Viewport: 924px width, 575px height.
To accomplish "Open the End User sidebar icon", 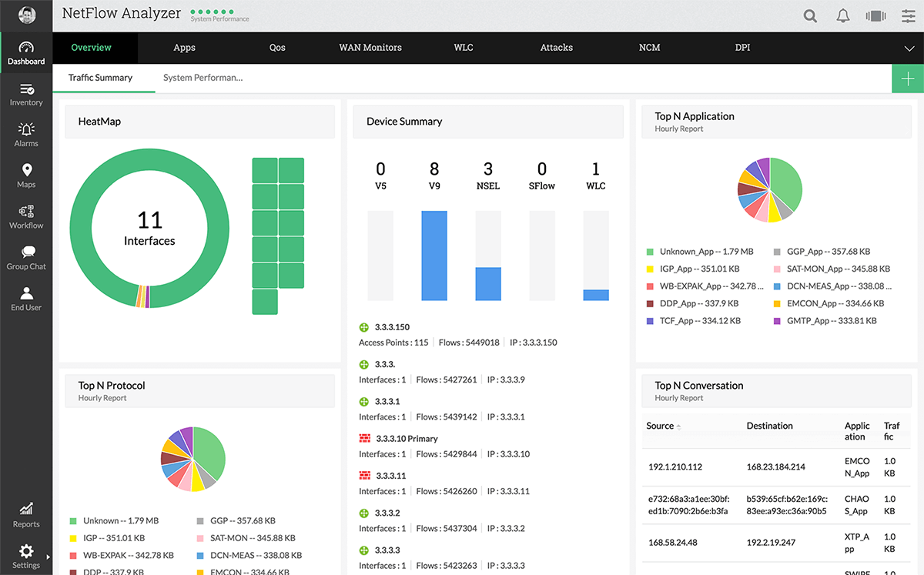I will 26,299.
